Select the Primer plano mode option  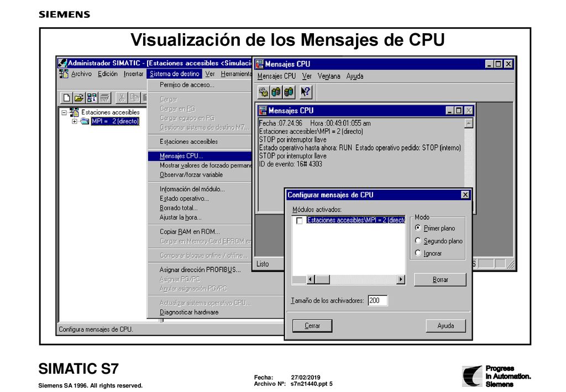(x=418, y=228)
